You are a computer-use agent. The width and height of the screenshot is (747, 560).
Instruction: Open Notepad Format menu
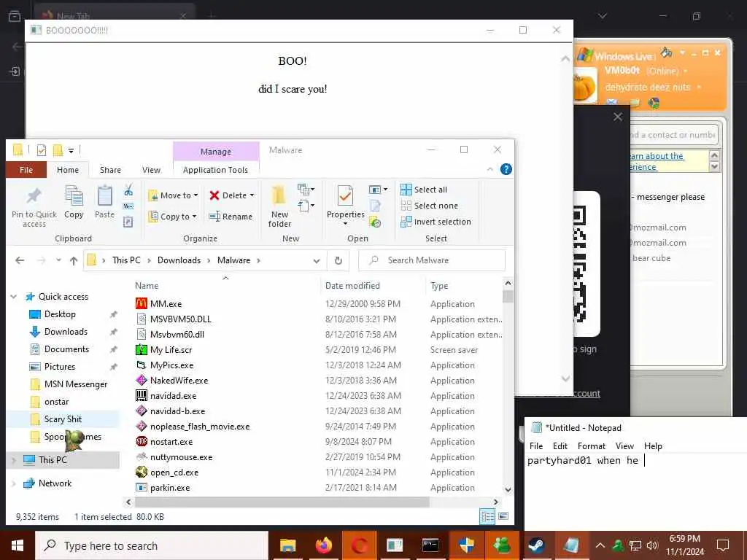tap(591, 446)
